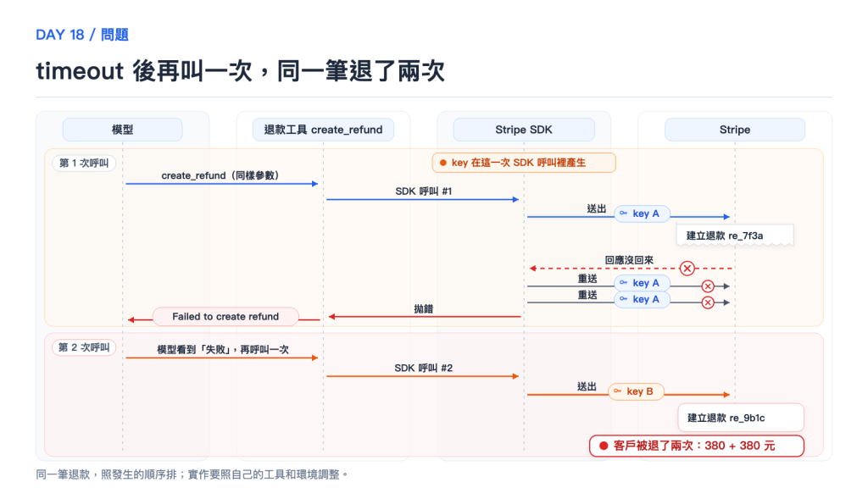Click the title timeout 後再叫一次，同一筆退了兩次
868x488 pixels.
[x=240, y=71]
